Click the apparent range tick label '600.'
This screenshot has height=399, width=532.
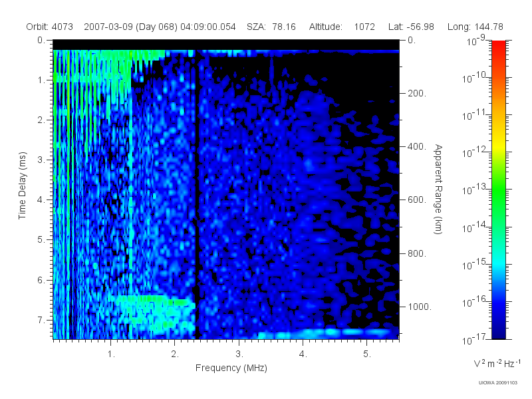417,200
